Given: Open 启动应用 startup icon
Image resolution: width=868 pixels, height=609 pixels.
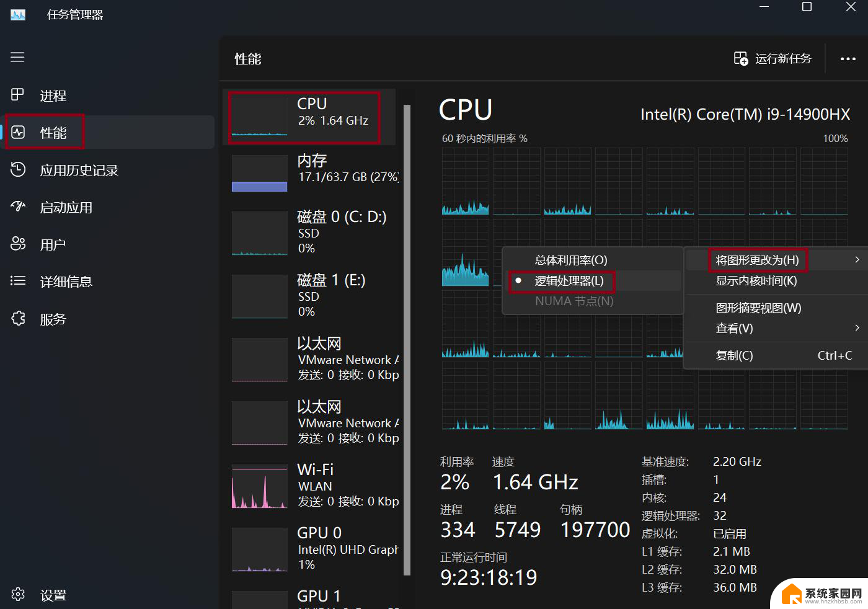Looking at the screenshot, I should point(18,207).
